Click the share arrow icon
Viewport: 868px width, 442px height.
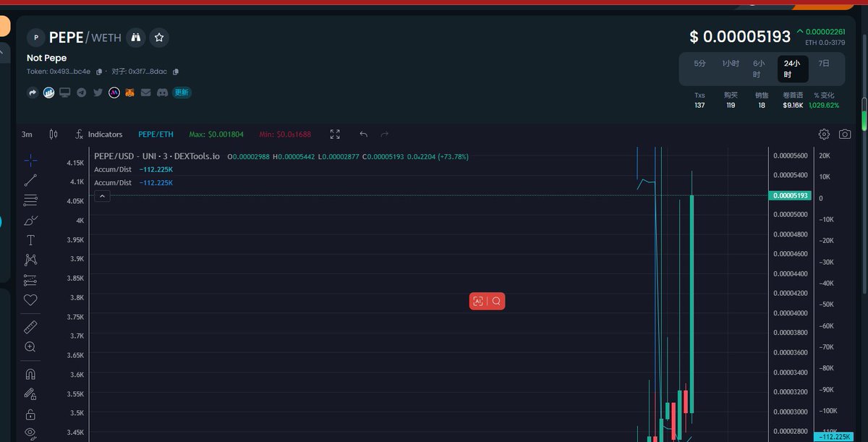pos(33,93)
